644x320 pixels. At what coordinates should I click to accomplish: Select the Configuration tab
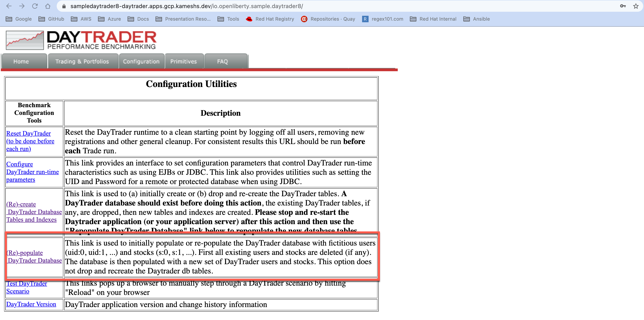(x=142, y=61)
